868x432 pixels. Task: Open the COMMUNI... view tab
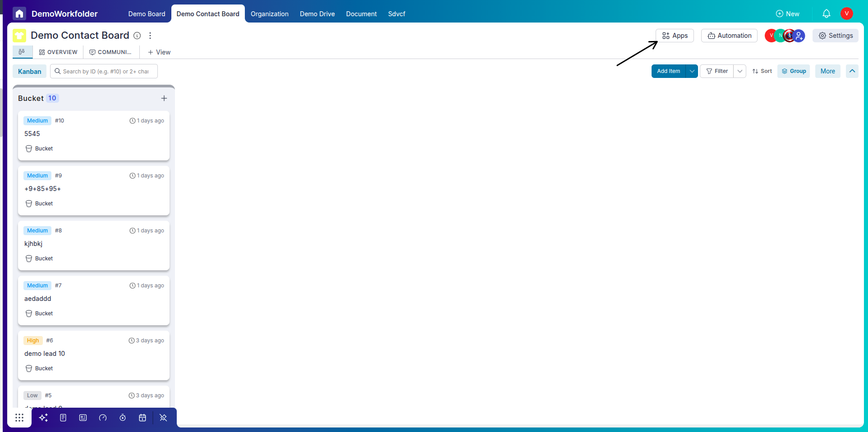click(111, 52)
